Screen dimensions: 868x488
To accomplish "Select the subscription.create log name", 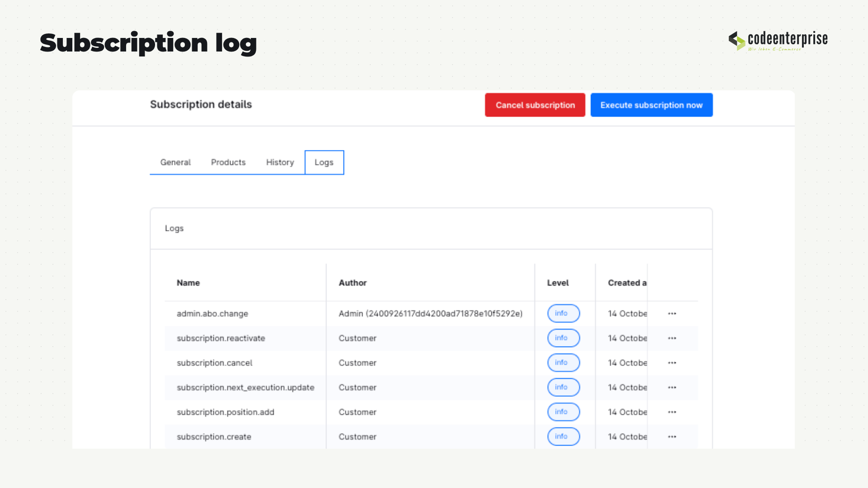I will [214, 437].
